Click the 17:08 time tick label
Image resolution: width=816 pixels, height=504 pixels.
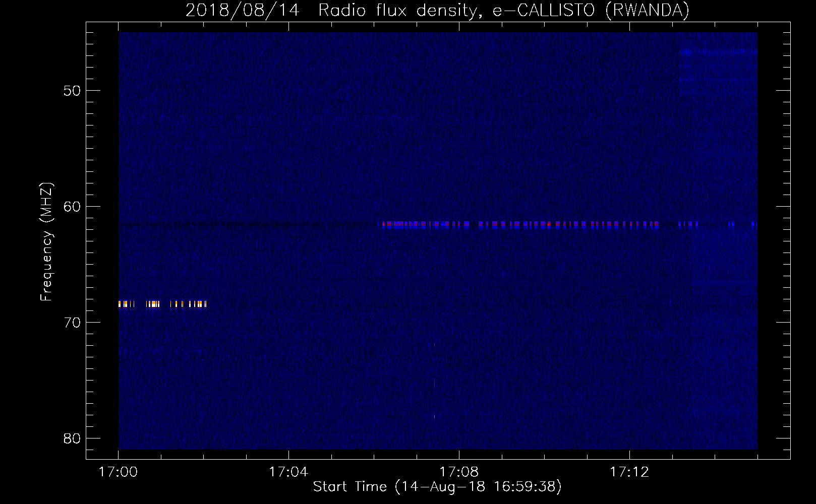coord(459,472)
